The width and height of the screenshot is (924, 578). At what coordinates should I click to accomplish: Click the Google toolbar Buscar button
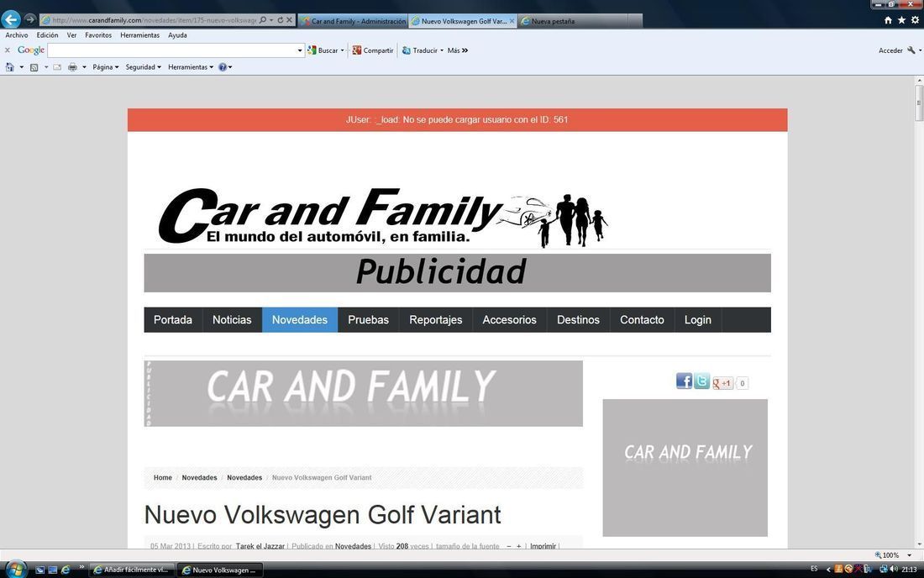coord(323,50)
